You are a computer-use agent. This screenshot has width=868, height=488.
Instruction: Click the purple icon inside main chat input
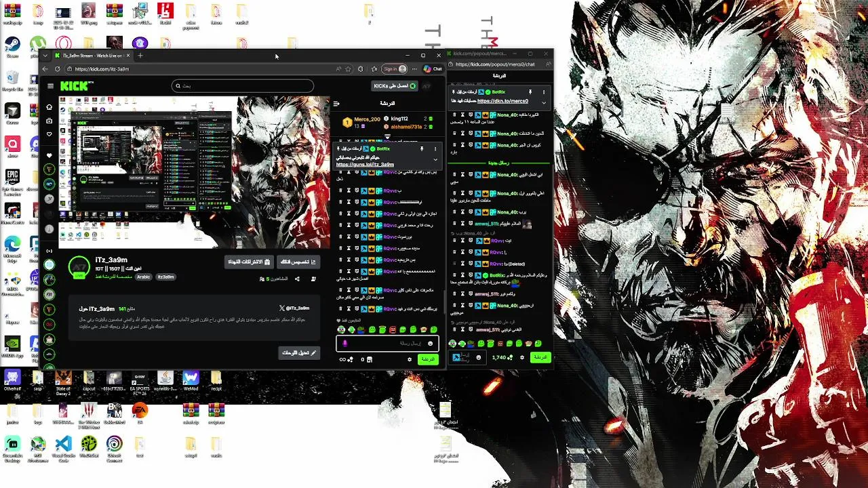[344, 344]
